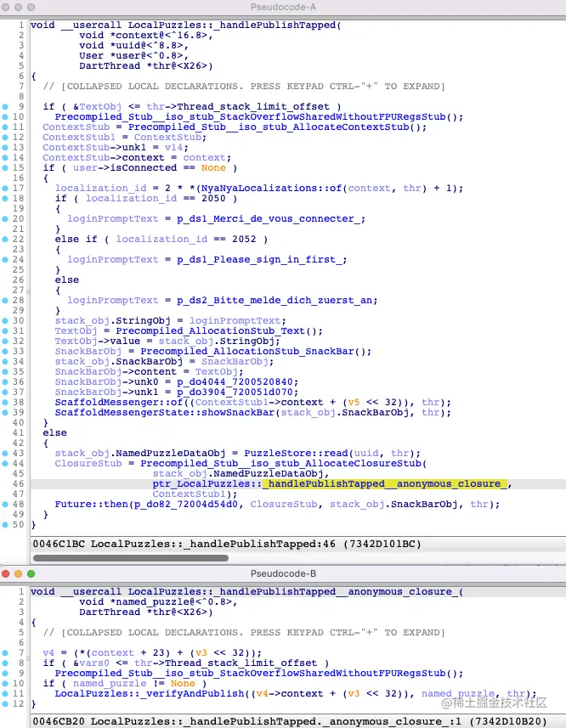Toggle the line 38 breakpoint dot in Pseudocode-A
The image size is (566, 728).
pos(5,403)
